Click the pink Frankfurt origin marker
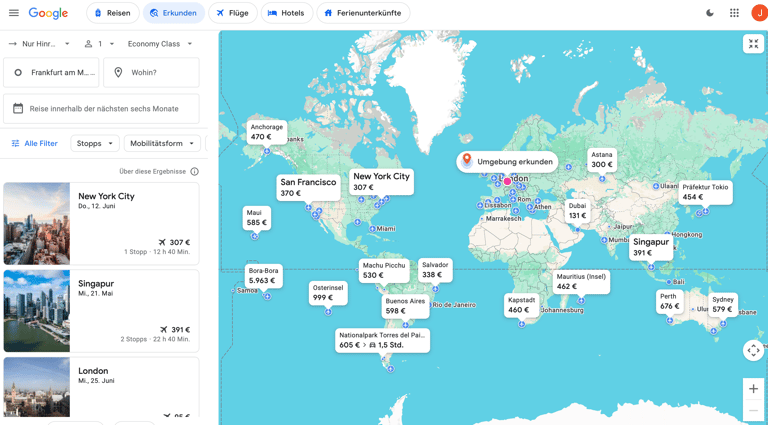The height and width of the screenshot is (425, 768). 507,181
